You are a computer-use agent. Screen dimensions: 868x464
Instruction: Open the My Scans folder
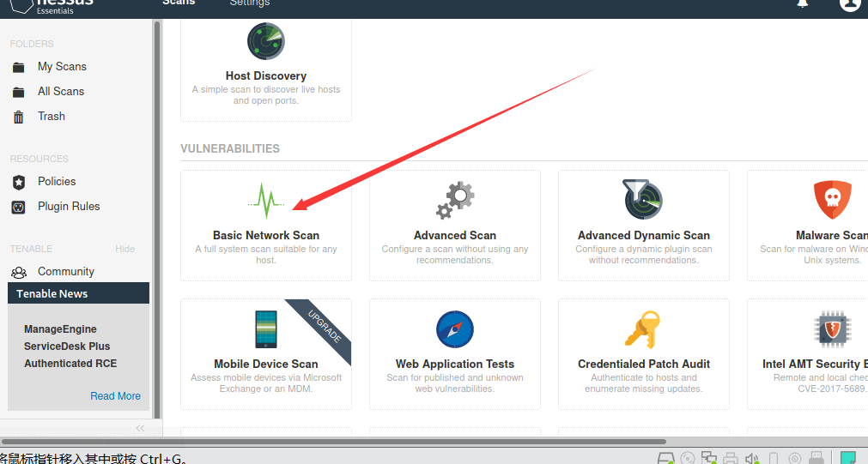pos(62,66)
